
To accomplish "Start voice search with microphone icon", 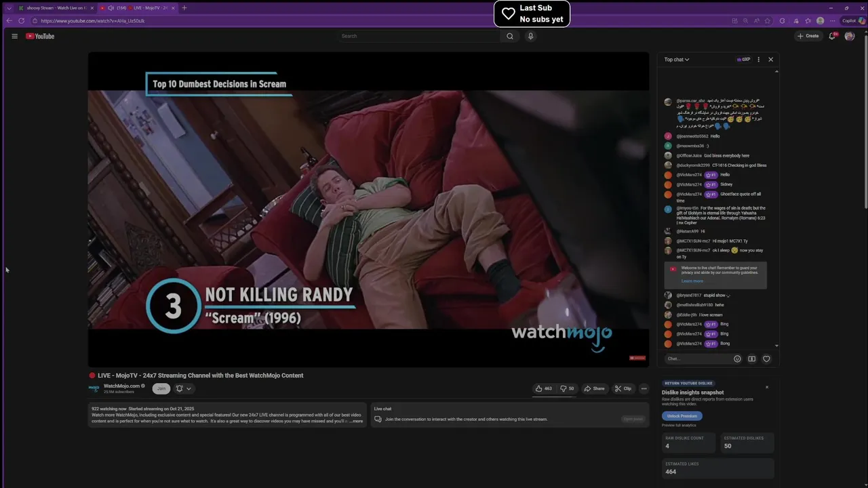I will 531,36.
